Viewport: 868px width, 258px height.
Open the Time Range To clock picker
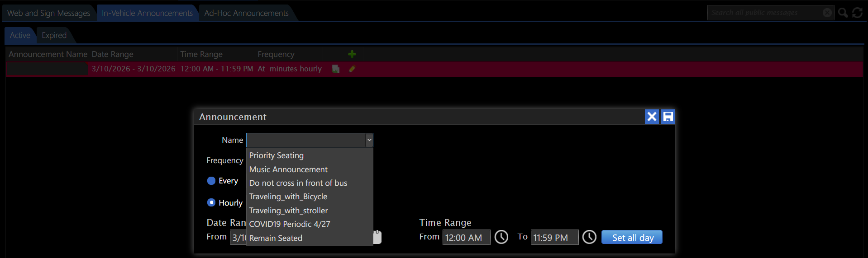(x=589, y=237)
